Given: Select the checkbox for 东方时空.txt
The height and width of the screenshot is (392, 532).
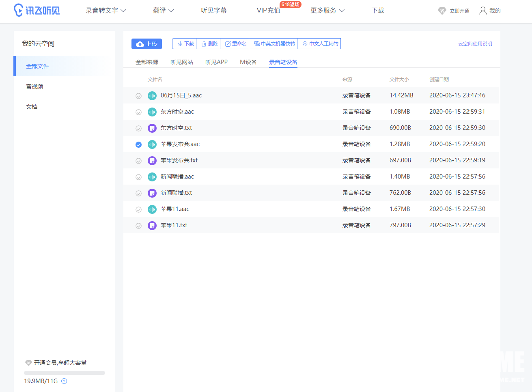Looking at the screenshot, I should [x=138, y=129].
